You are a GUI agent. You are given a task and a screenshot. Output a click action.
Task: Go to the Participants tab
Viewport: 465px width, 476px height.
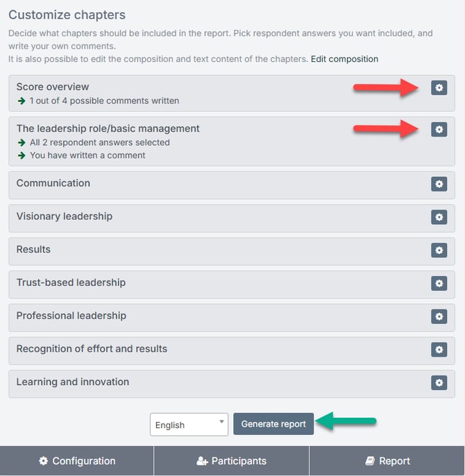point(231,461)
